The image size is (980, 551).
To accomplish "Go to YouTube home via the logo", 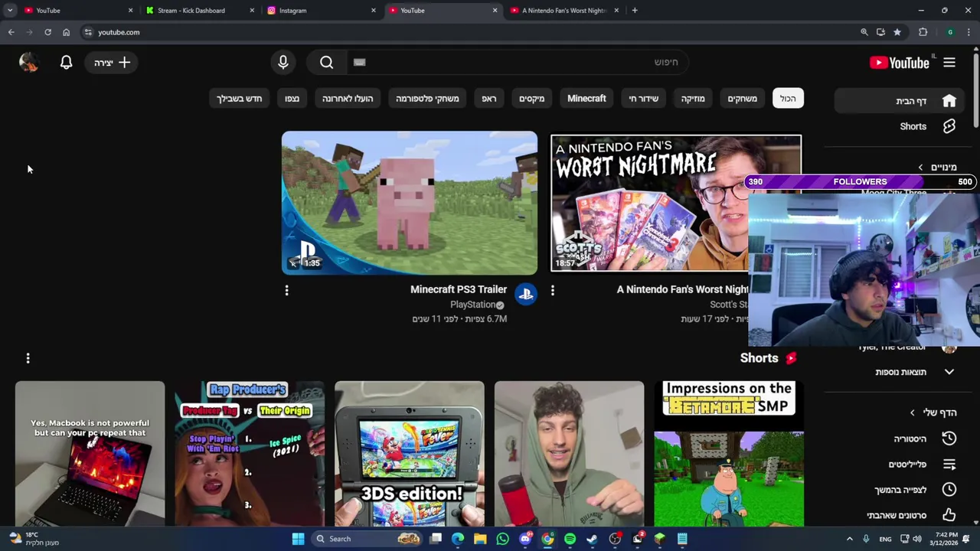I will pyautogui.click(x=900, y=63).
